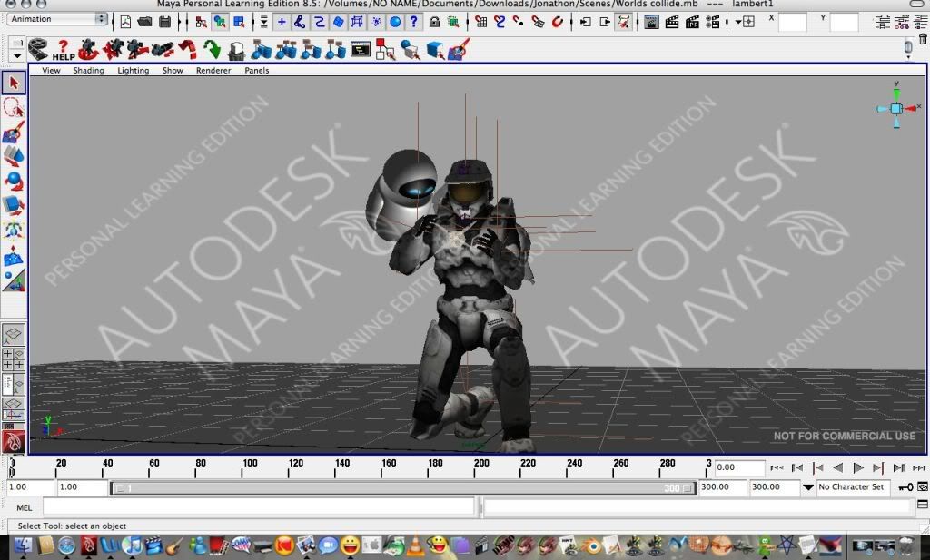Image resolution: width=930 pixels, height=560 pixels.
Task: Show outputs from the selected object
Action: pyautogui.click(x=604, y=22)
